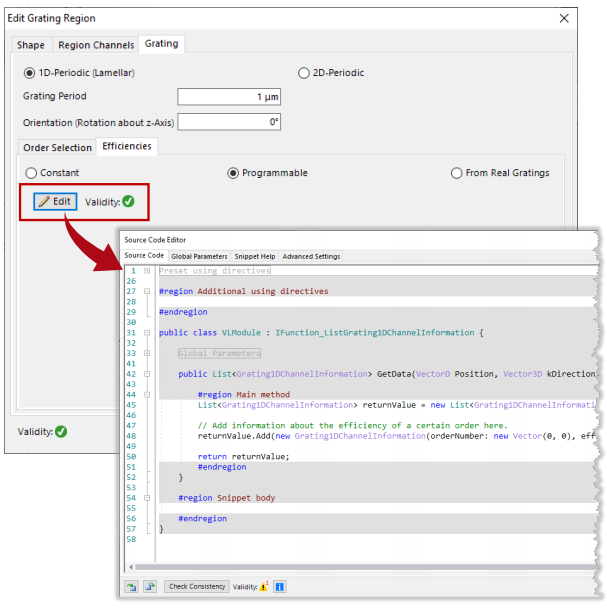Choose Programmable efficiencies option
Screen dimensions: 607x608
click(x=233, y=173)
